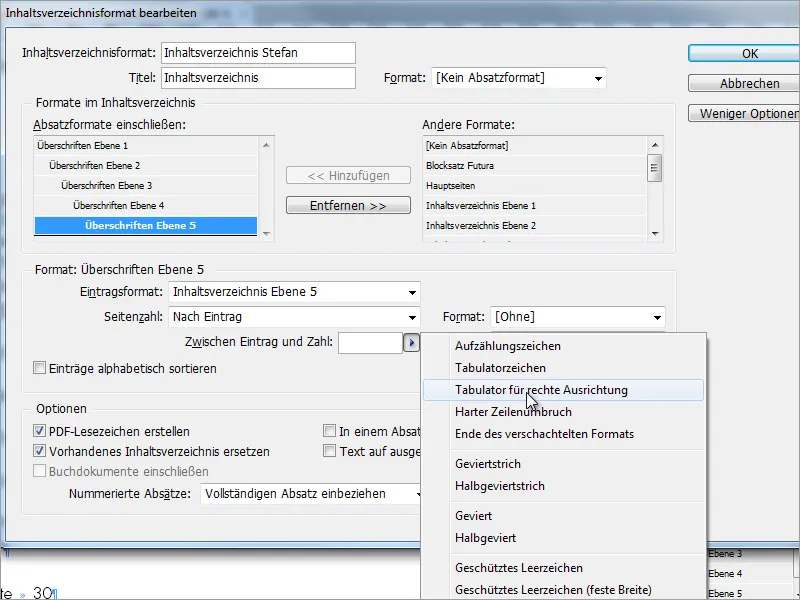800x600 pixels.
Task: Open special characters flyout arrow button
Action: pyautogui.click(x=411, y=342)
